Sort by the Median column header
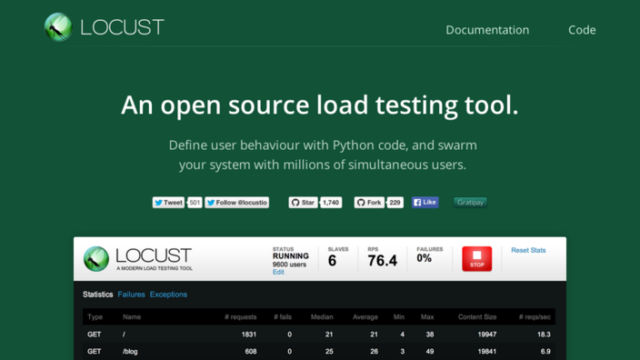 point(322,317)
